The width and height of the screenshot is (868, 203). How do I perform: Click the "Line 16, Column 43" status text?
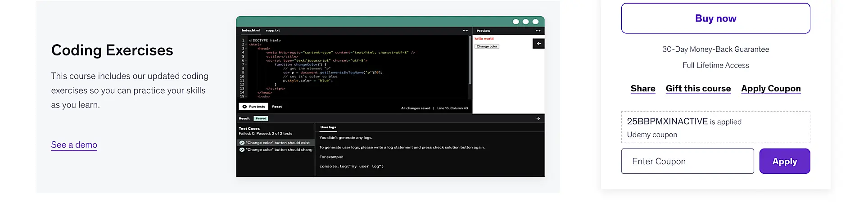(452, 108)
